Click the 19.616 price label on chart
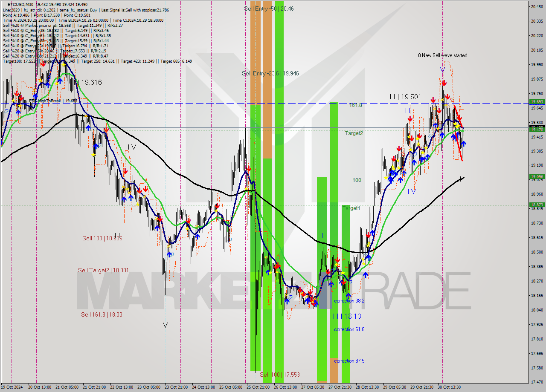 click(91, 82)
